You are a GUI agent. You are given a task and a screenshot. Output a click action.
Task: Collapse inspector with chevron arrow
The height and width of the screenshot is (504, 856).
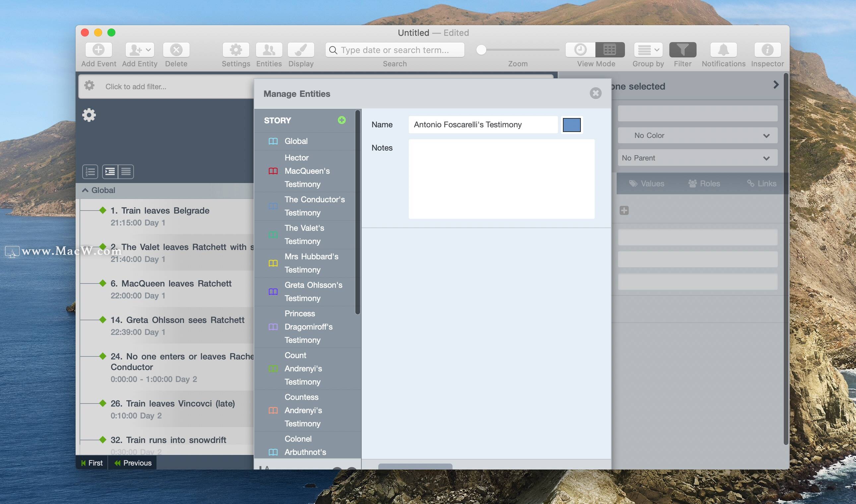point(776,85)
